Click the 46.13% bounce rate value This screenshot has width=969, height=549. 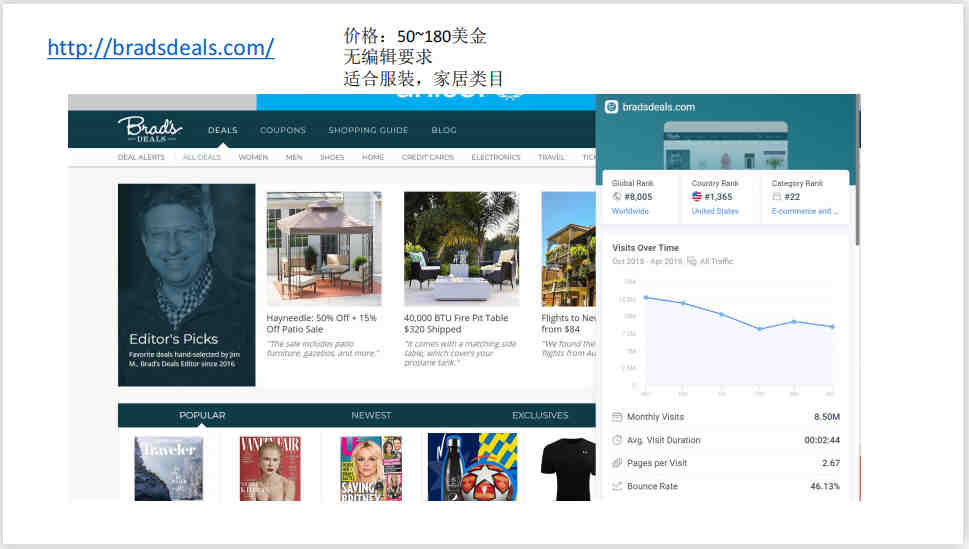pos(825,487)
